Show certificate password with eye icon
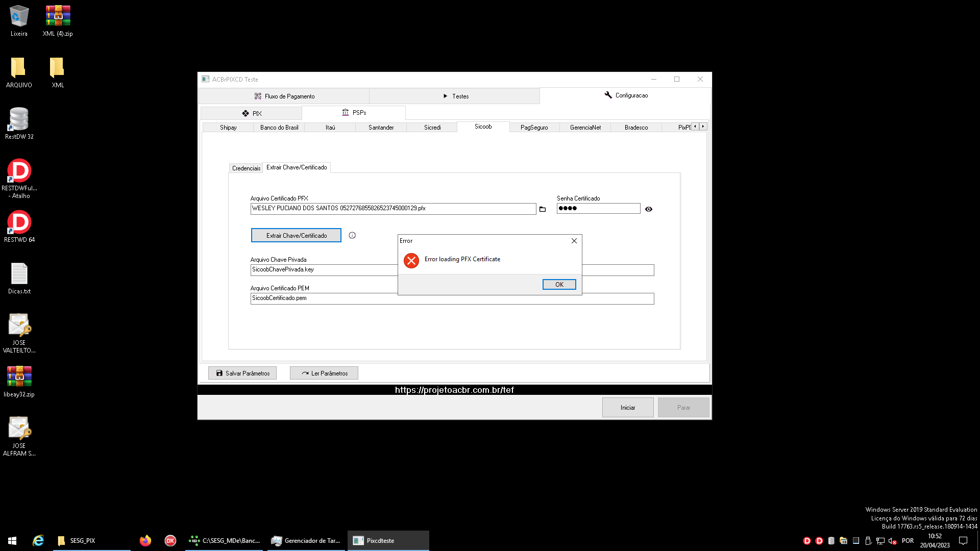Viewport: 980px width, 551px height. (x=649, y=209)
